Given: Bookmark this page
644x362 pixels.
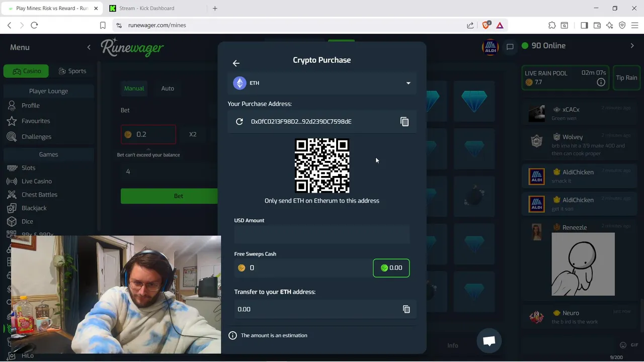Looking at the screenshot, I should (103, 25).
